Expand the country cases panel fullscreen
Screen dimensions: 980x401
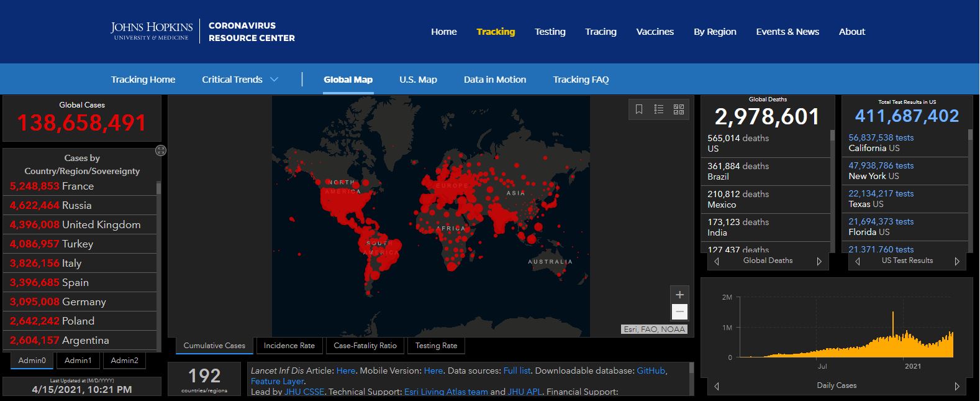point(161,150)
